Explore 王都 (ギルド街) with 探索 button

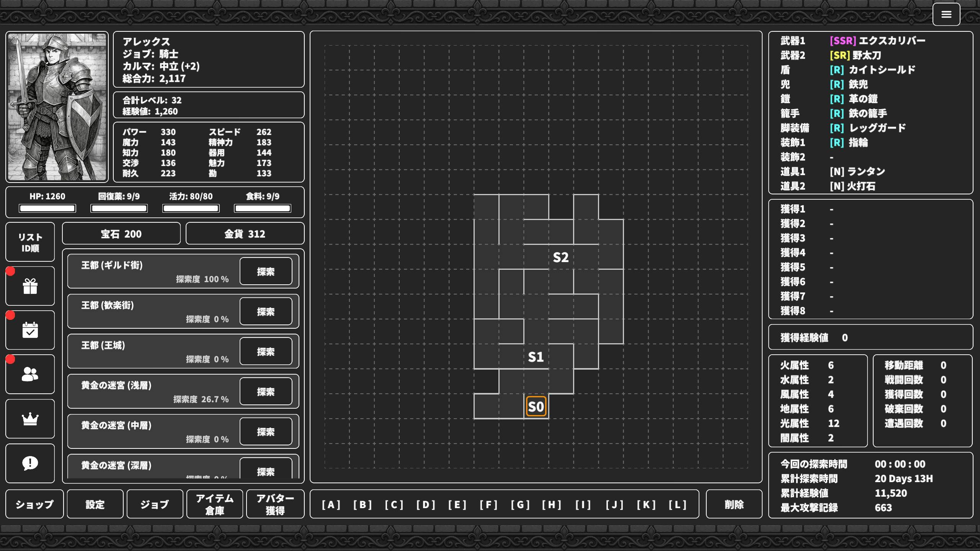[266, 272]
